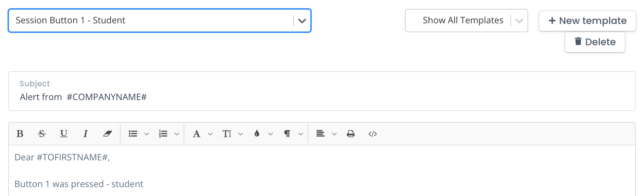This screenshot has width=644, height=196.
Task: Expand the bulleted list style chevron
Action: (147, 134)
